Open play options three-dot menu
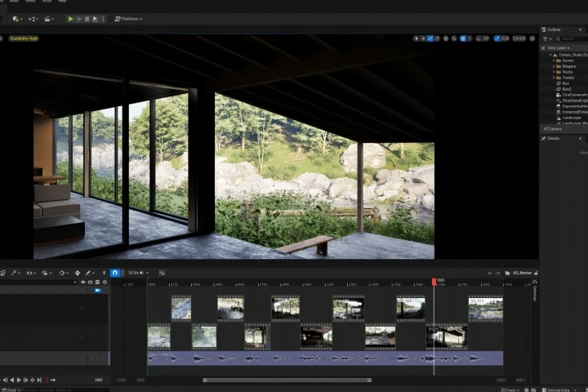Screen dimensions: 588x392 click(103, 19)
